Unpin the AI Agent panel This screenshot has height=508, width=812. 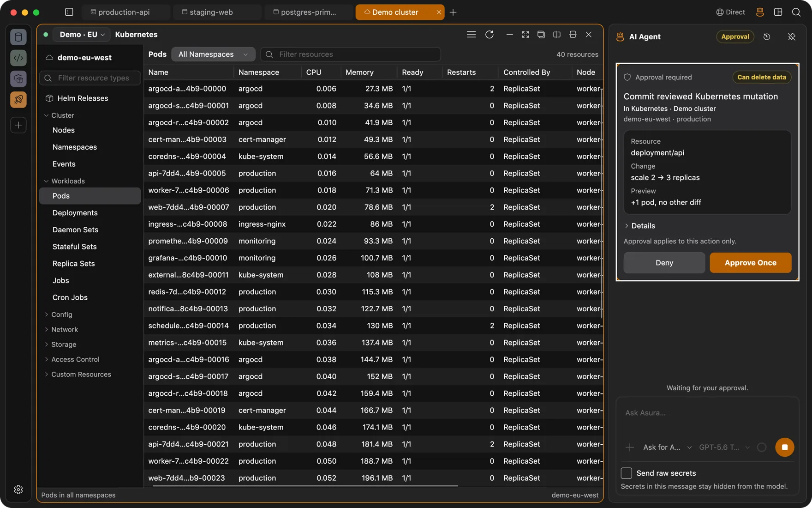coord(792,36)
